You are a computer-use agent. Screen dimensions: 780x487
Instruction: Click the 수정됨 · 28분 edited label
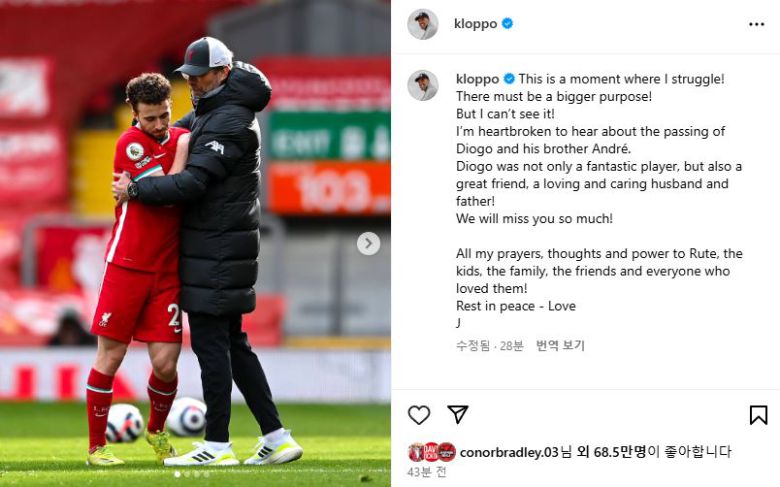489,345
